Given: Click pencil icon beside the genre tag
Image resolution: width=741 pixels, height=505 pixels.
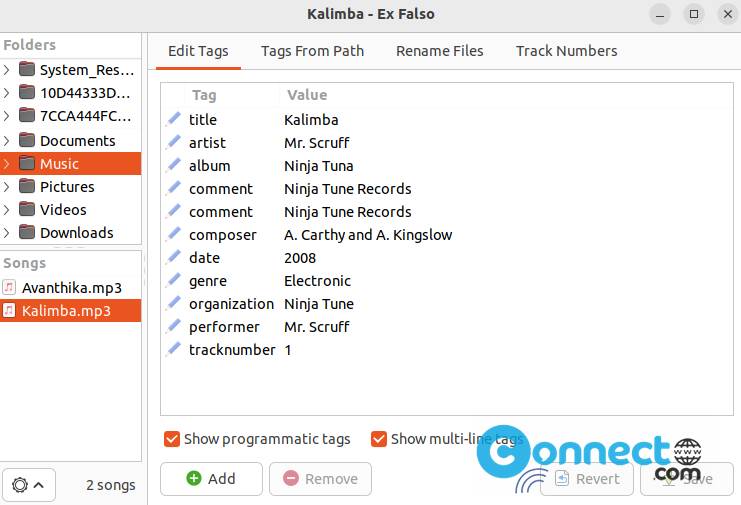Looking at the screenshot, I should 173,280.
